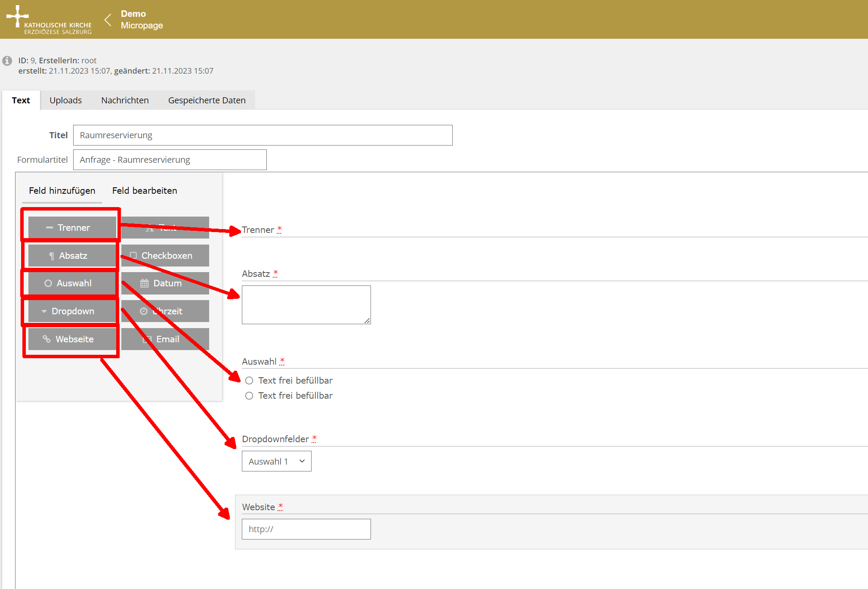Click the Website http:// input field
The height and width of the screenshot is (589, 868).
(x=306, y=529)
